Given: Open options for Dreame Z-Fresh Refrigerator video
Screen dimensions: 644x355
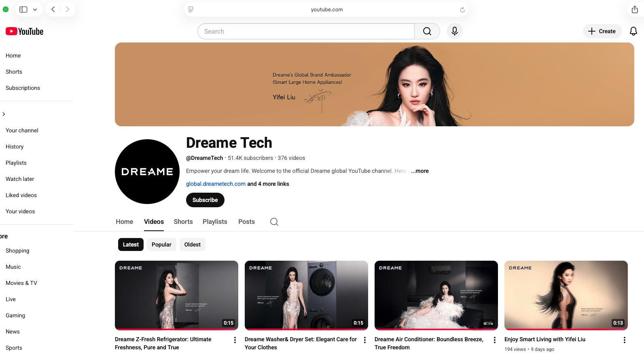Looking at the screenshot, I should (x=235, y=340).
